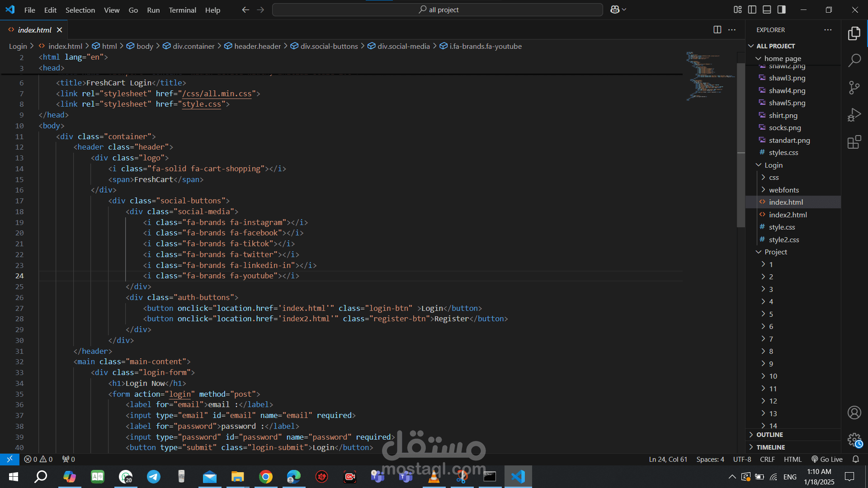Open the Accounts icon
Image resolution: width=868 pixels, height=488 pixels.
tap(854, 413)
